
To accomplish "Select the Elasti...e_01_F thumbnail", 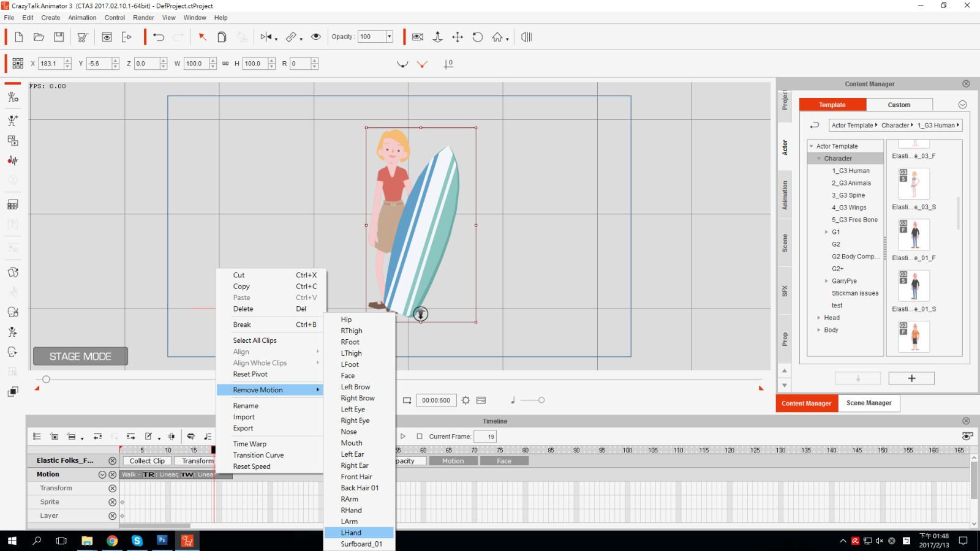I will [914, 234].
